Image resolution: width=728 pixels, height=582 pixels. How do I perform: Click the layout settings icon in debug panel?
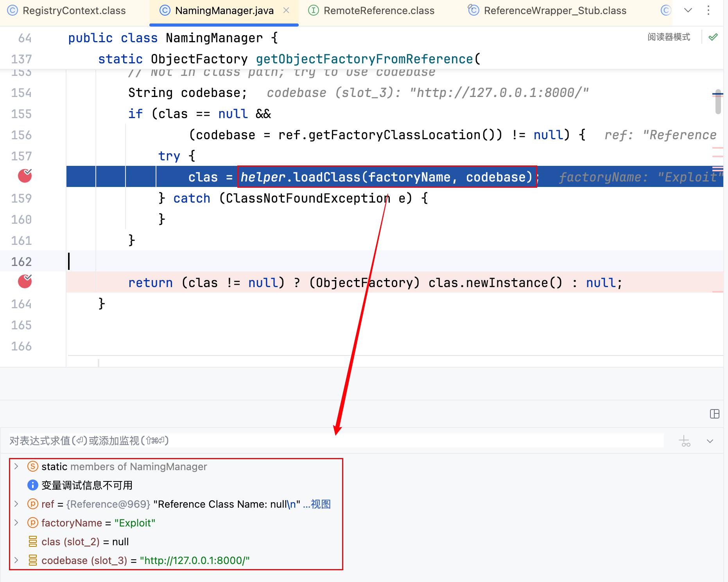pyautogui.click(x=714, y=414)
